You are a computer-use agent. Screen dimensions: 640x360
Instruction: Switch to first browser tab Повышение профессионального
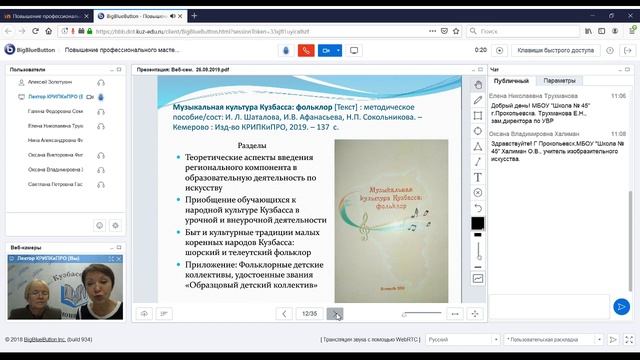click(x=46, y=16)
